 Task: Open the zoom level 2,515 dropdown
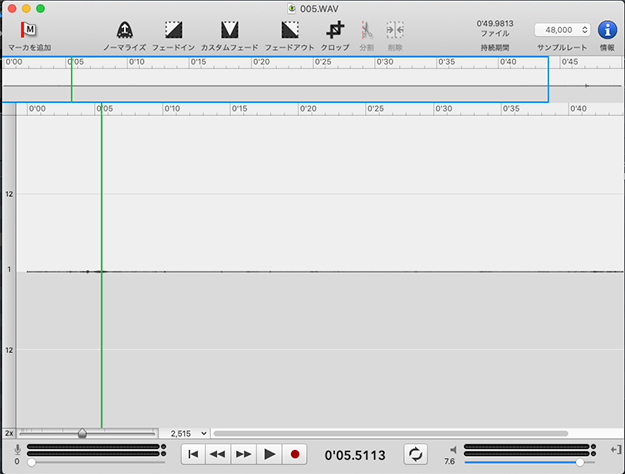(189, 433)
